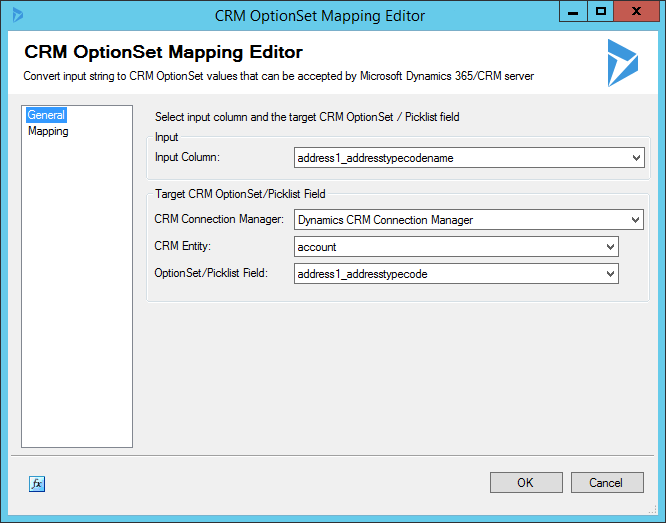
Task: Click the CRM Entity label
Action: click(183, 246)
